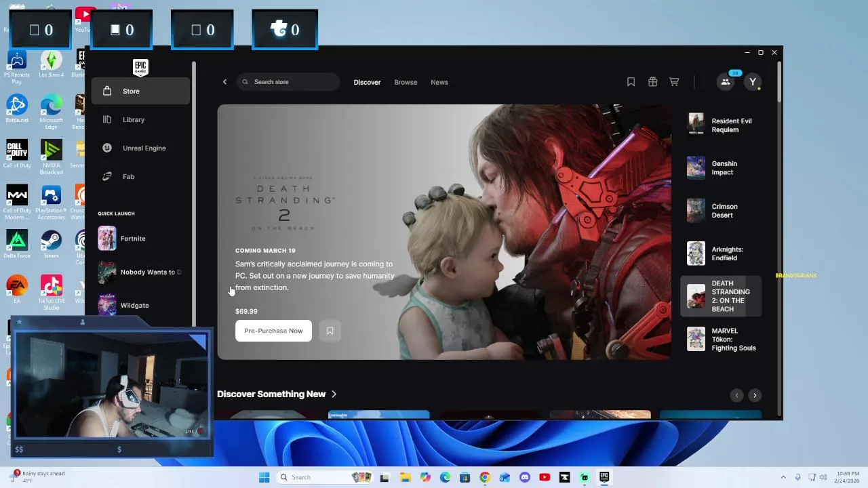Show previous carousel items arrow

[736, 395]
